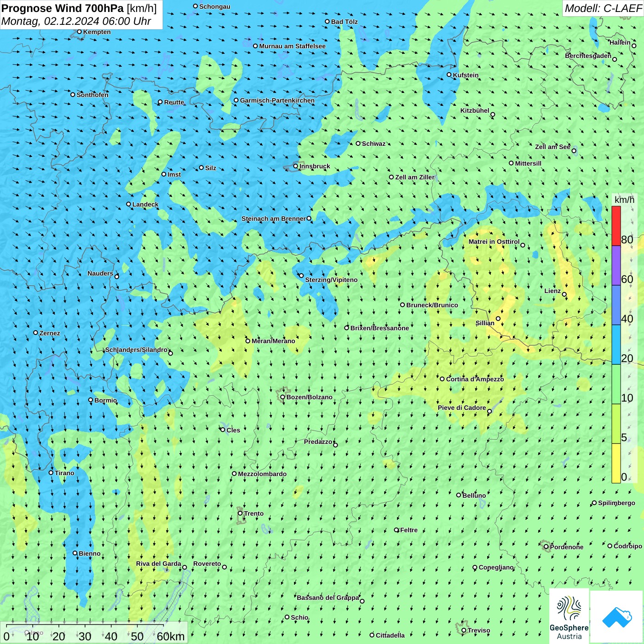Viewport: 644px width, 644px height.
Task: Click the 'Conegliano' label
Action: [496, 567]
